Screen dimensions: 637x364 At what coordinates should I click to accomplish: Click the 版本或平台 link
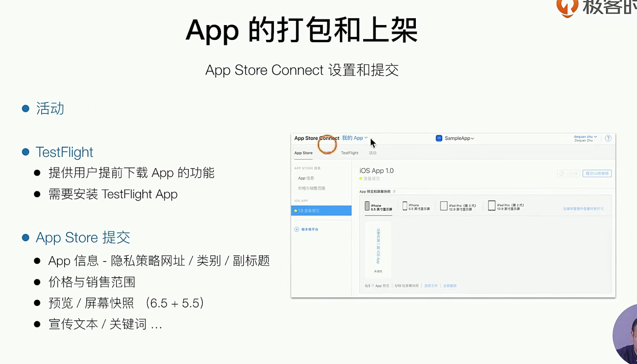pos(310,230)
